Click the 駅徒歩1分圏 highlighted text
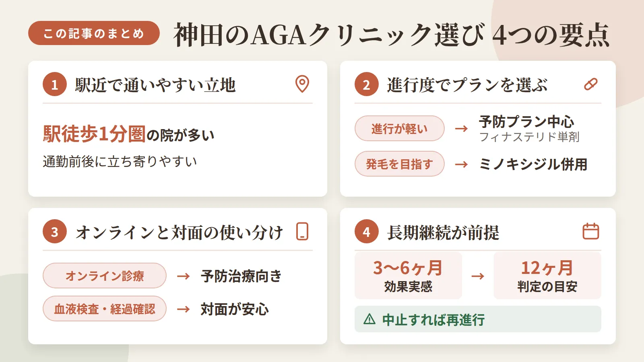 point(94,134)
